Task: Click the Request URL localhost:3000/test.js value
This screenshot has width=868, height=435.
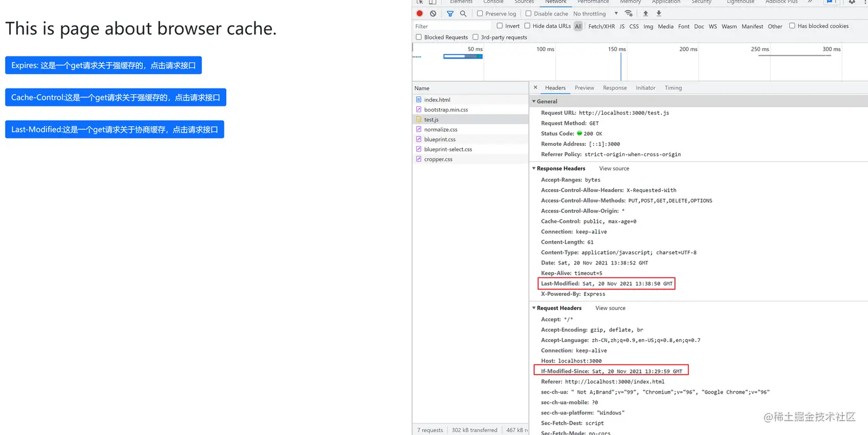Action: pyautogui.click(x=624, y=113)
